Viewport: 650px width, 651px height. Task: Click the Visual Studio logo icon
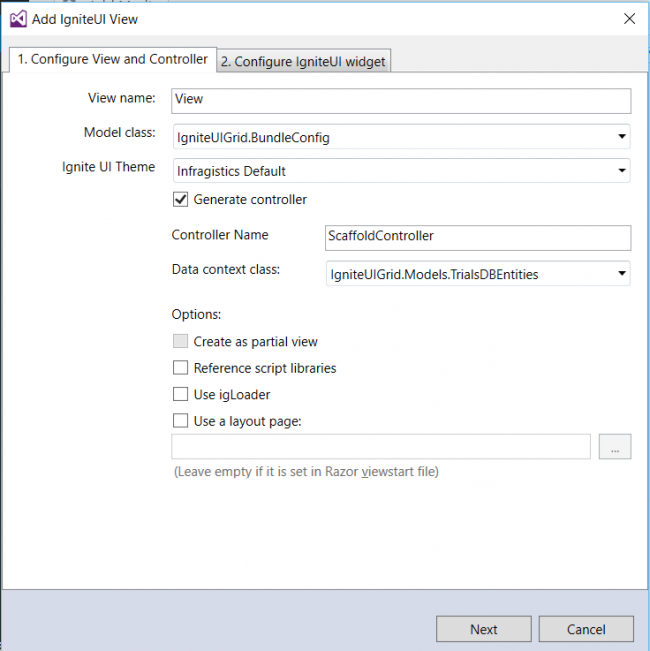[x=18, y=19]
